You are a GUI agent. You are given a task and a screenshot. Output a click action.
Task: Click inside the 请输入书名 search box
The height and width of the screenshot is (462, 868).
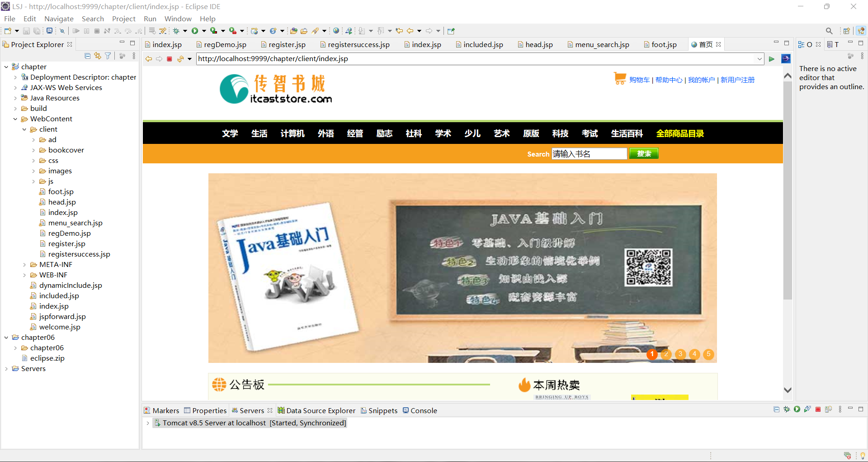588,153
